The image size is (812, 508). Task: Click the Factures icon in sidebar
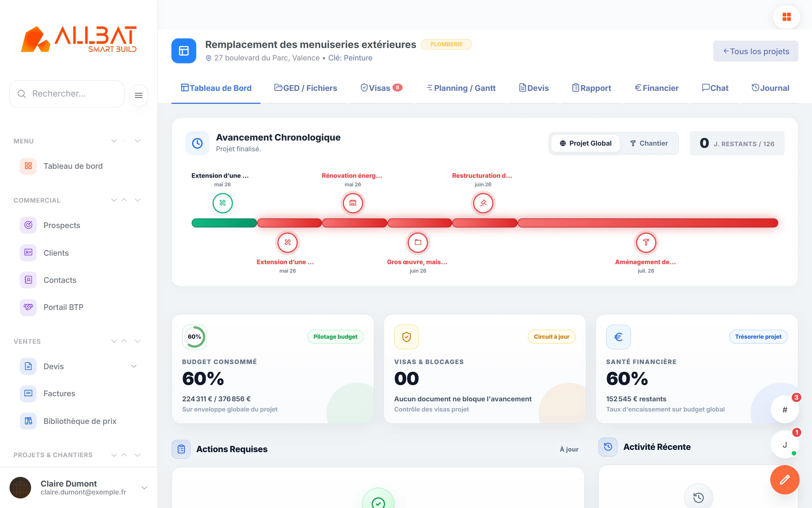coord(28,393)
